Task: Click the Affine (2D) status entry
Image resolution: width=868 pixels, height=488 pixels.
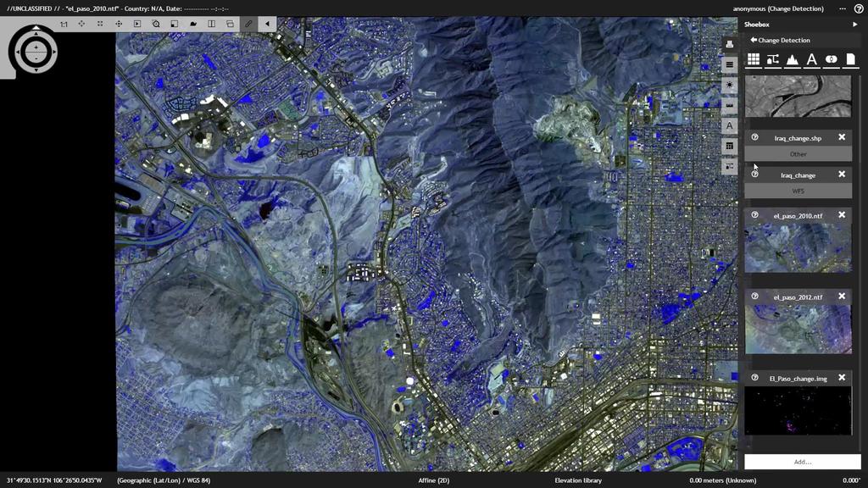Action: pyautogui.click(x=433, y=480)
